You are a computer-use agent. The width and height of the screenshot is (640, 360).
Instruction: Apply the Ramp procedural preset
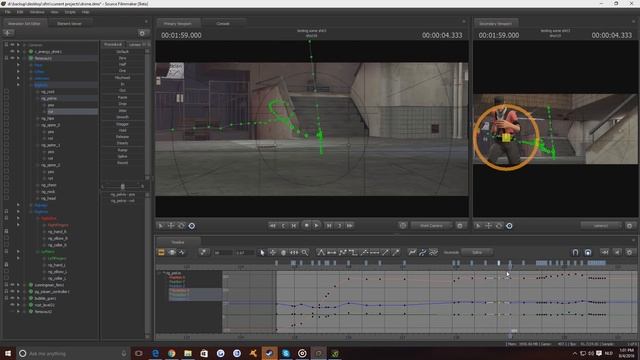(122, 150)
